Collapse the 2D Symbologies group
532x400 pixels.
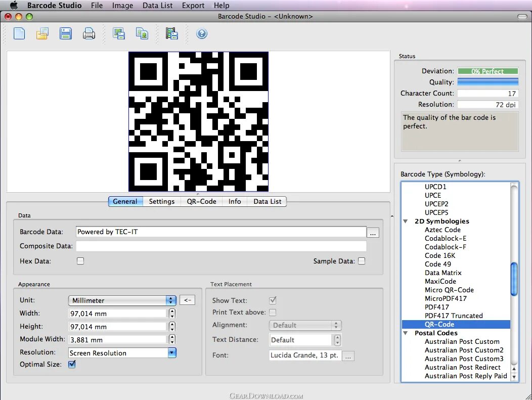[x=406, y=221]
